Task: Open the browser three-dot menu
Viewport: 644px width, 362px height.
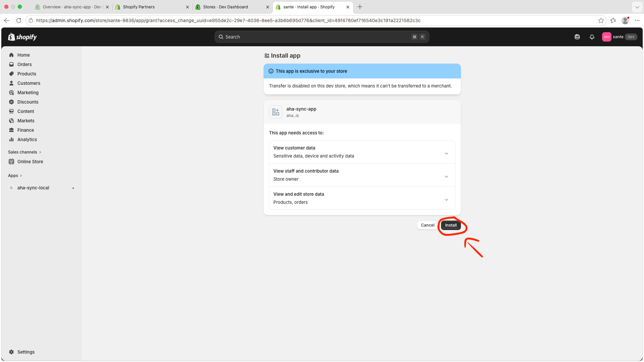Action: click(637, 20)
